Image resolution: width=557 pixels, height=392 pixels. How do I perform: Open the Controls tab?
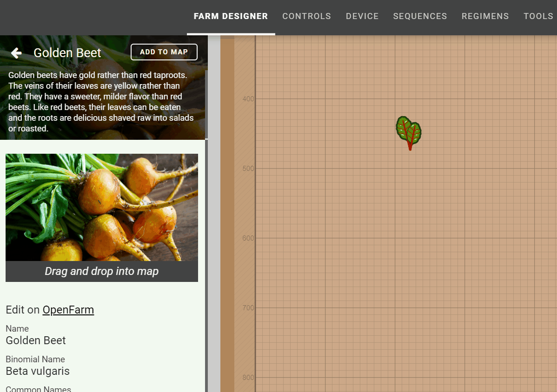pos(306,16)
